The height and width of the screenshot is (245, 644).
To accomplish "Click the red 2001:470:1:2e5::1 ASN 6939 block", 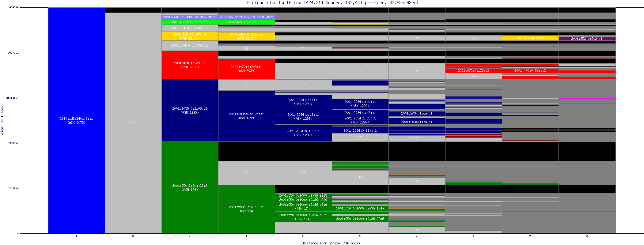I will click(x=247, y=69).
